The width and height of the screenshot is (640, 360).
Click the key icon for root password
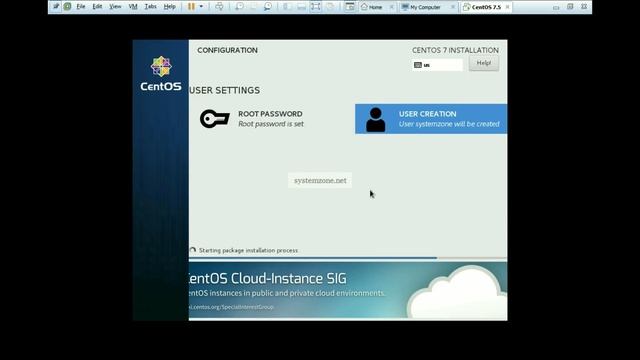[215, 119]
